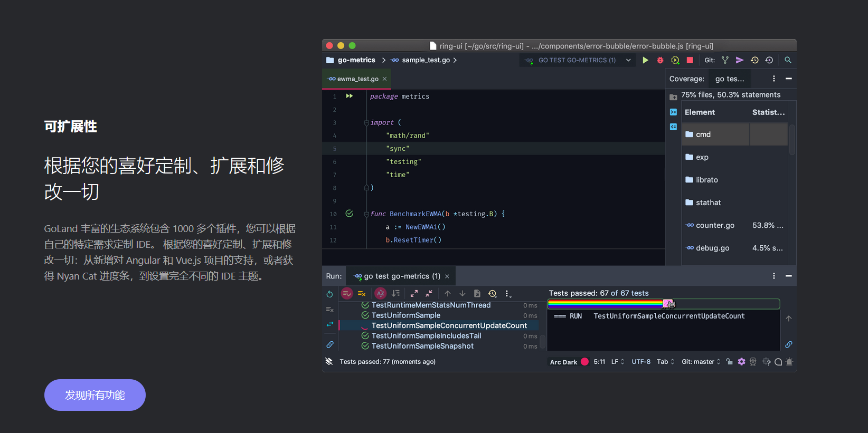
Task: Click the Git rollback icon
Action: tap(769, 60)
